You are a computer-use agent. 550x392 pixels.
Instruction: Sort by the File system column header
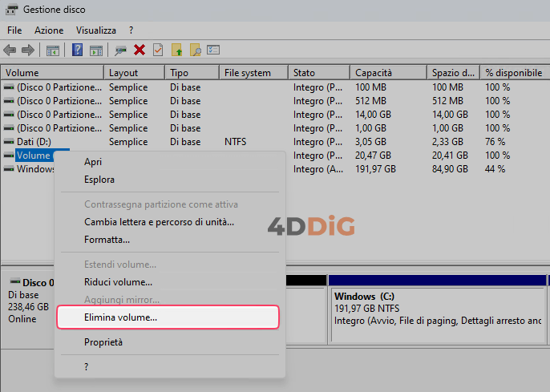[253, 73]
